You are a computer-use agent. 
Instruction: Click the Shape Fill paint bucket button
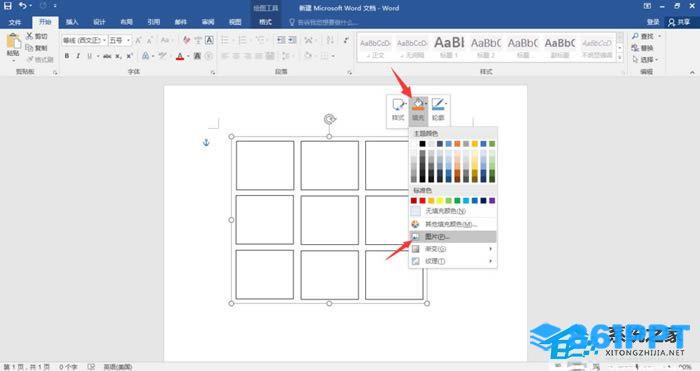[418, 109]
